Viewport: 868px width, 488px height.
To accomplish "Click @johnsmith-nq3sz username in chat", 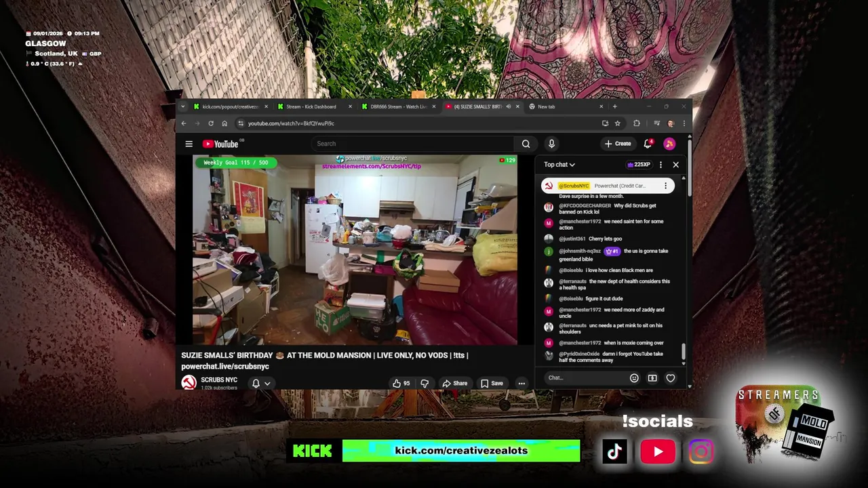I will tap(580, 251).
